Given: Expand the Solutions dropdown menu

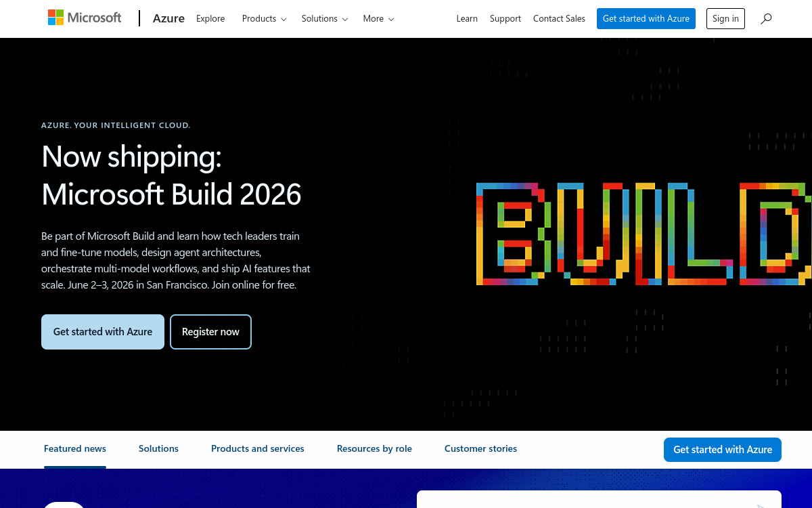Looking at the screenshot, I should pos(325,19).
